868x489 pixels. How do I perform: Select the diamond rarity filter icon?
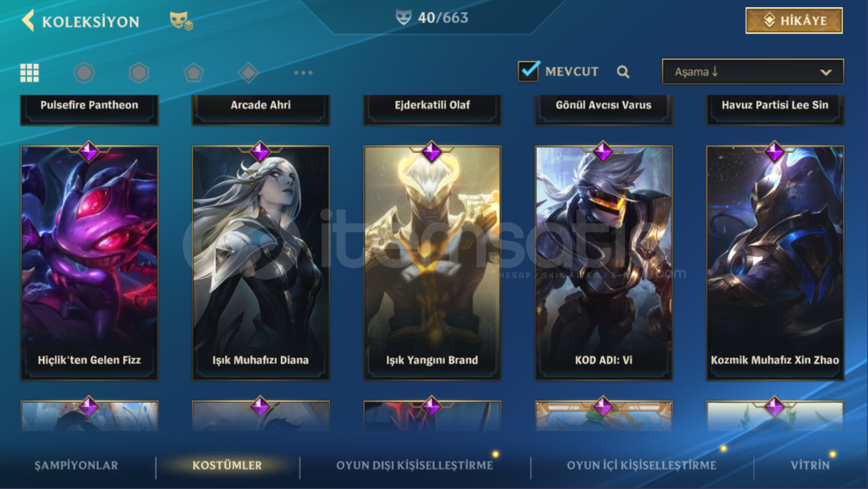tap(249, 73)
